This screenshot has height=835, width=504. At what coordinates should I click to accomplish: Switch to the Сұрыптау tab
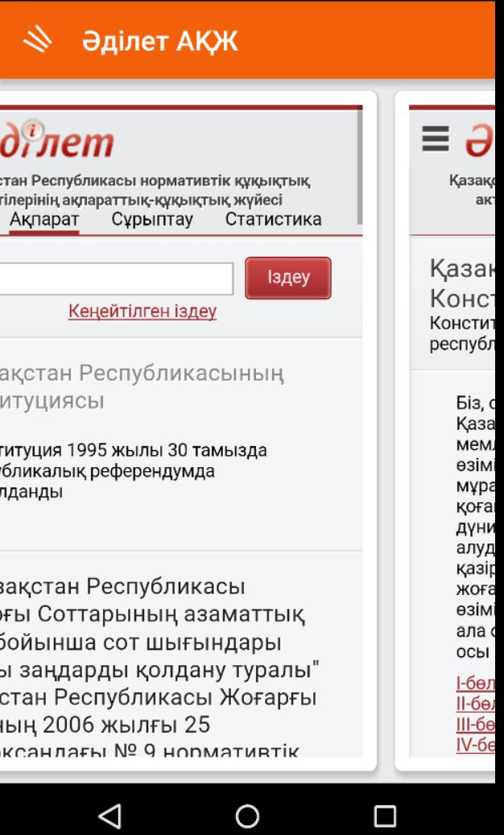(x=152, y=220)
